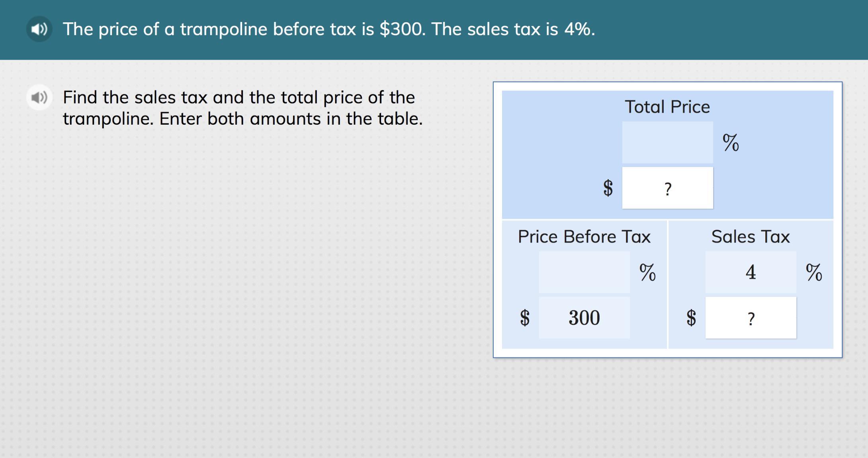Image resolution: width=868 pixels, height=458 pixels.
Task: Play audio for the 'Find the sales tax' instruction
Action: pyautogui.click(x=39, y=97)
